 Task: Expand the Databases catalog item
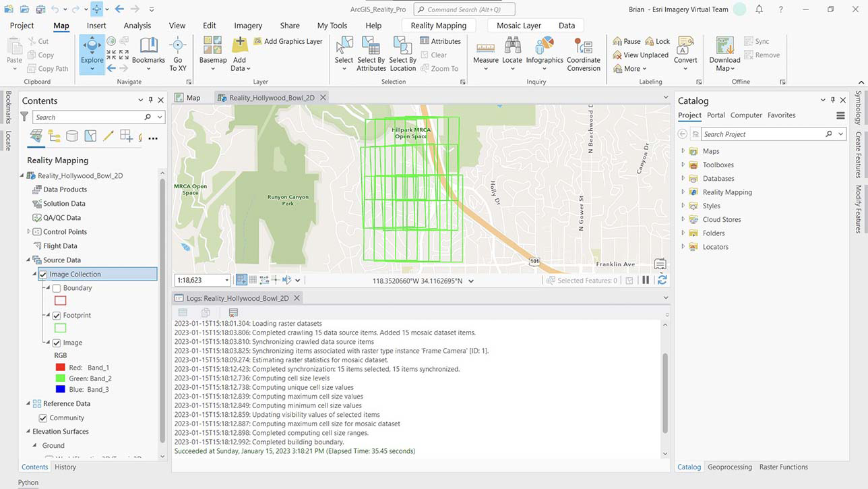[683, 179]
